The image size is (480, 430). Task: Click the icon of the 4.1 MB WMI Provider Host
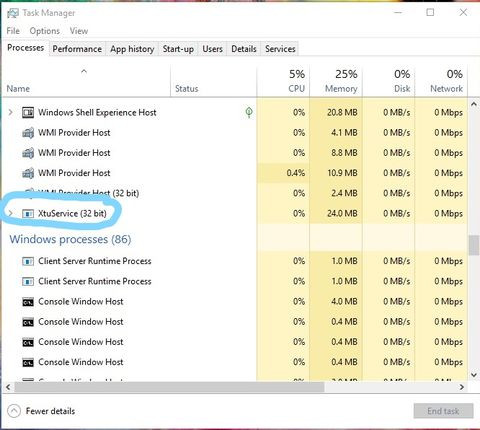pyautogui.click(x=28, y=133)
